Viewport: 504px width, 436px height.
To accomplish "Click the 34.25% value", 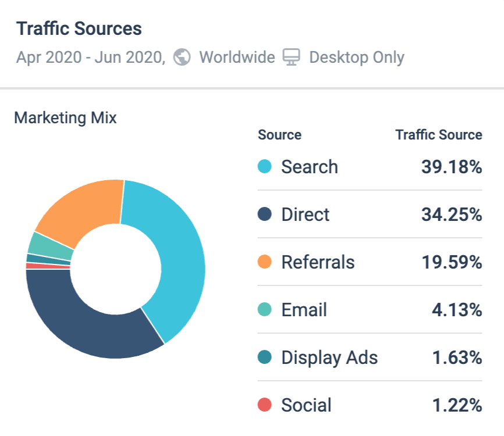I will [452, 214].
